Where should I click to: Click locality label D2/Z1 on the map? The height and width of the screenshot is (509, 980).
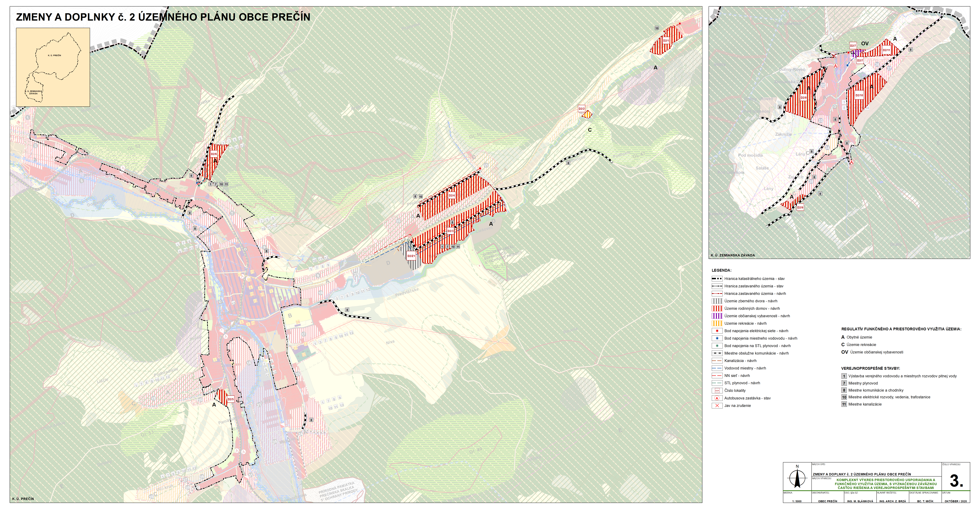[411, 256]
